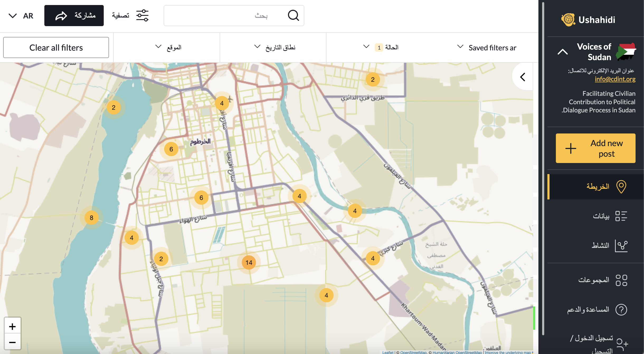Click the Add new post button
The width and height of the screenshot is (644, 354).
[595, 148]
